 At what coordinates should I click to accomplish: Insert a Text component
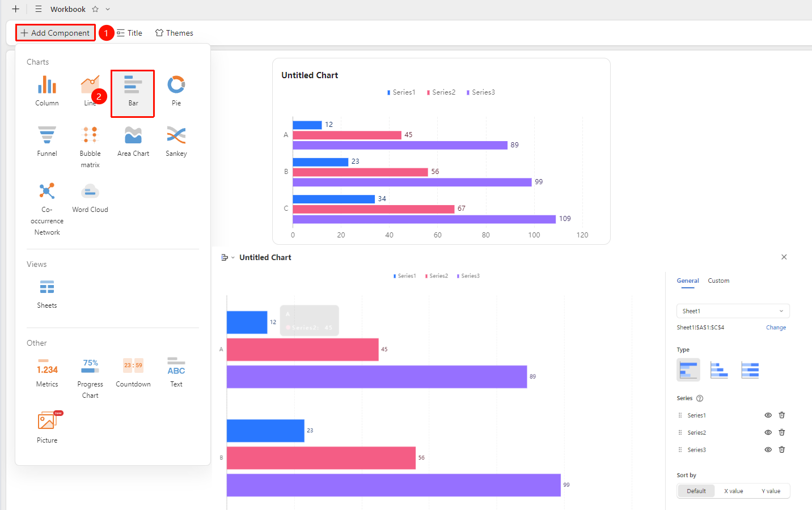pyautogui.click(x=176, y=372)
